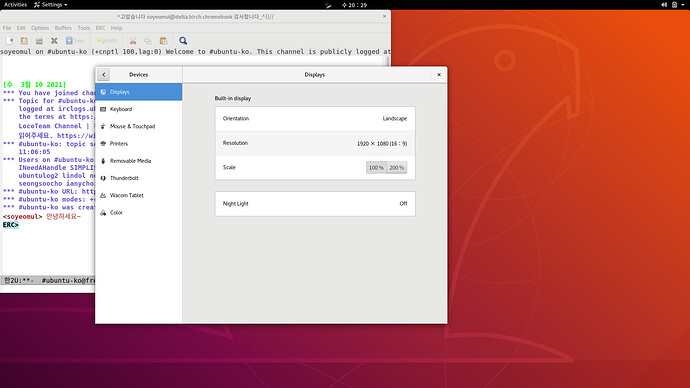This screenshot has width=690, height=388.
Task: Click Copy icon in Emacs toolbar
Action: coord(148,40)
